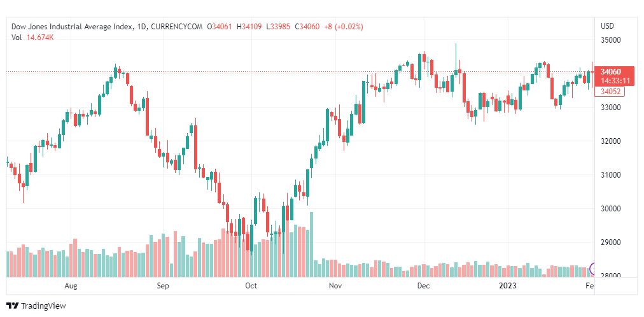Click the 35000 price axis label
Image resolution: width=644 pixels, height=317 pixels.
point(610,40)
